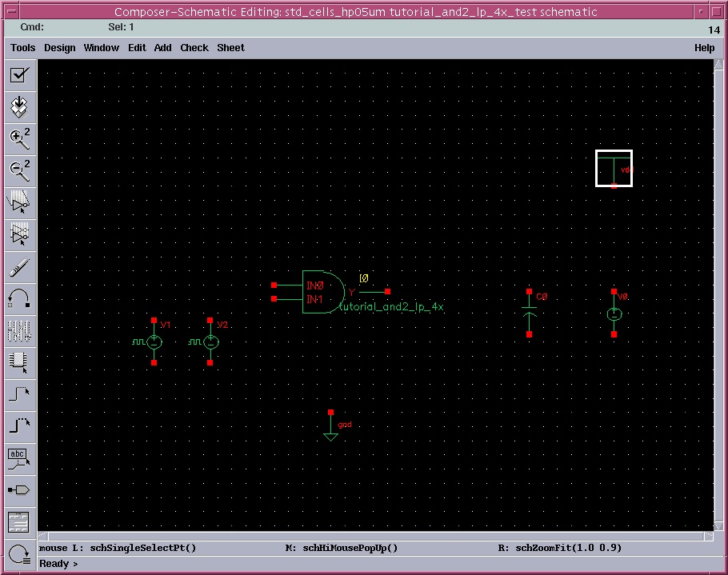Open the Check menu

pos(194,48)
